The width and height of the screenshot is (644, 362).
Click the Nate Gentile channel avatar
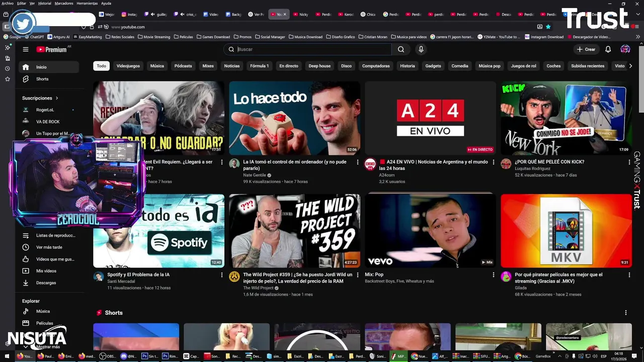(234, 163)
